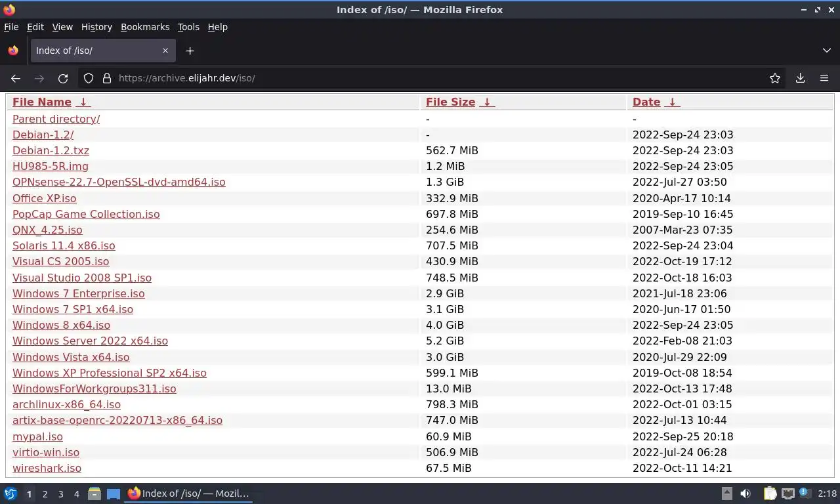
Task: Click the site security padlock icon
Action: 107,78
